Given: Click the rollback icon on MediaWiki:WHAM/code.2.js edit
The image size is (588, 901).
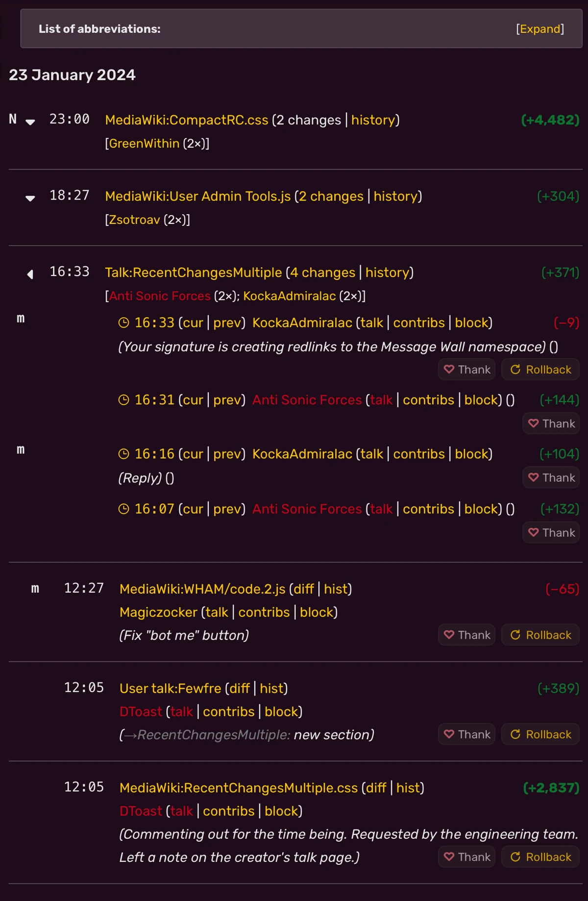Looking at the screenshot, I should tap(516, 634).
